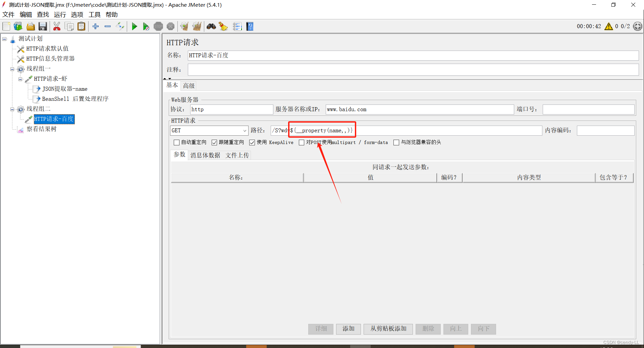Screen dimensions: 644x348
Task: Click the 端口号 input field
Action: click(588, 110)
